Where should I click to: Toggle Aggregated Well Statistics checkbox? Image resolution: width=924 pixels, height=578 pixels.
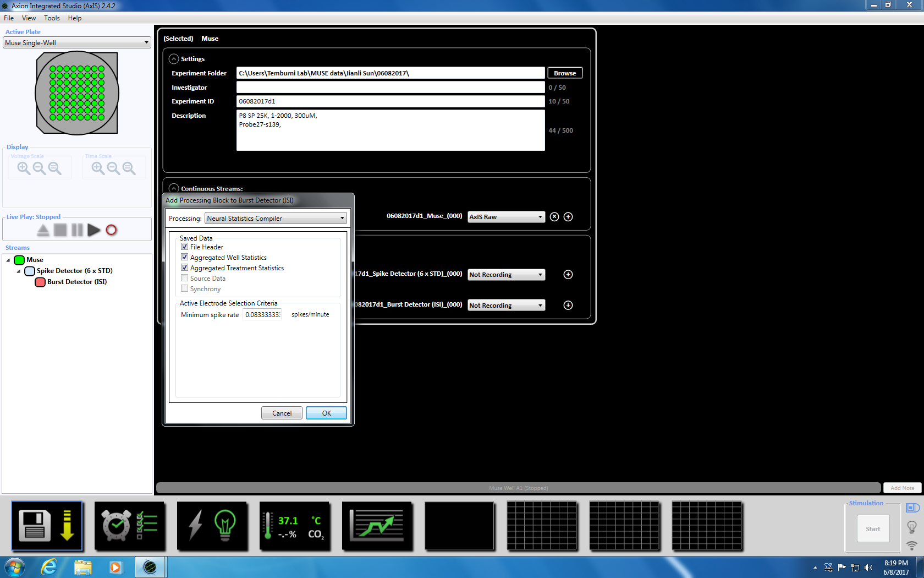(x=185, y=258)
